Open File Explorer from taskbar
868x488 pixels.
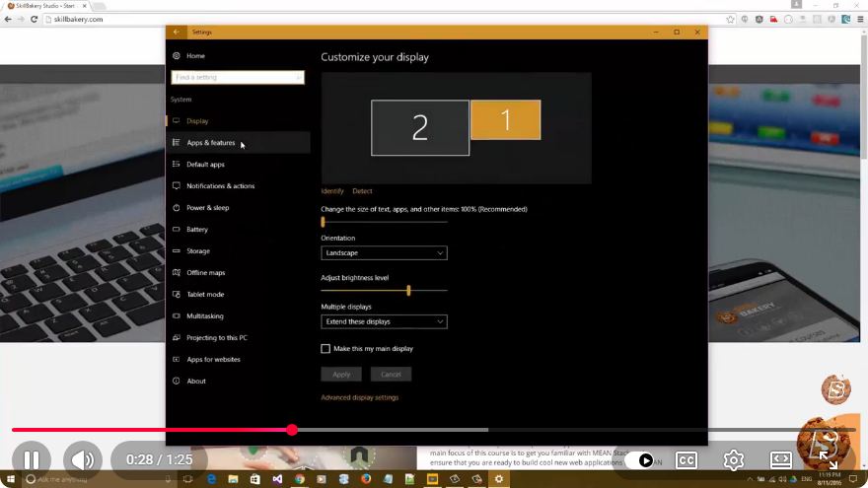[233, 479]
